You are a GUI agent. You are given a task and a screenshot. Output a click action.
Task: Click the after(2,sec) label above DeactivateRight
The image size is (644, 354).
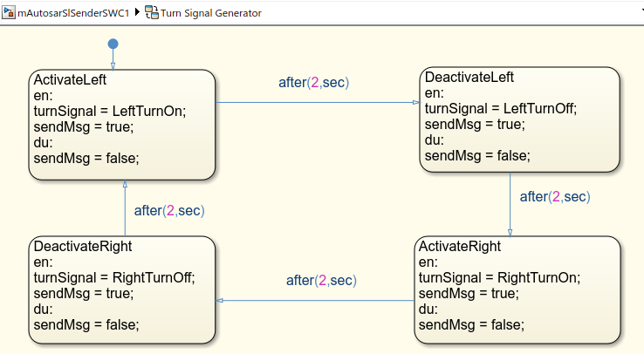pyautogui.click(x=169, y=210)
